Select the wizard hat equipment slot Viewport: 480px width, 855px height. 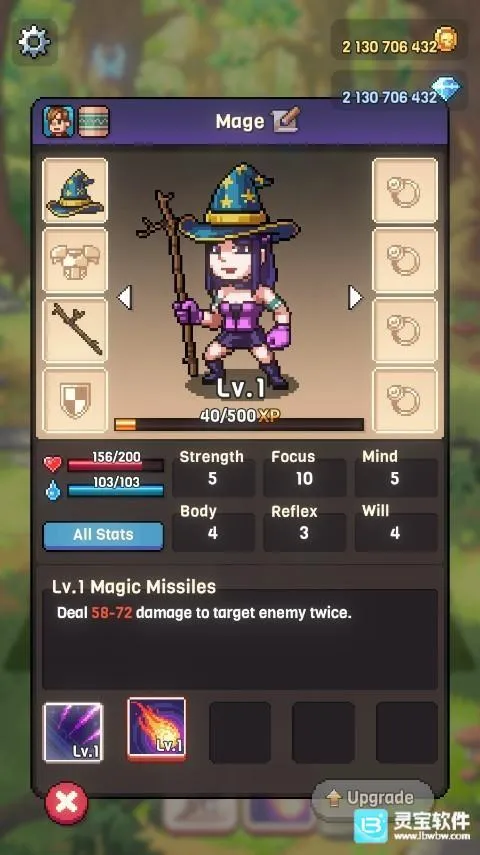pos(75,191)
